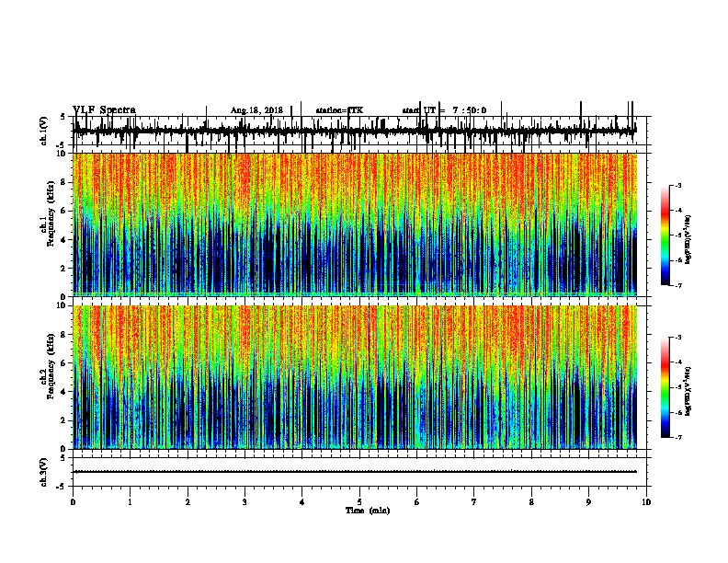Click the time-axis tick label "4"
This screenshot has height=563, width=728.
click(x=302, y=502)
